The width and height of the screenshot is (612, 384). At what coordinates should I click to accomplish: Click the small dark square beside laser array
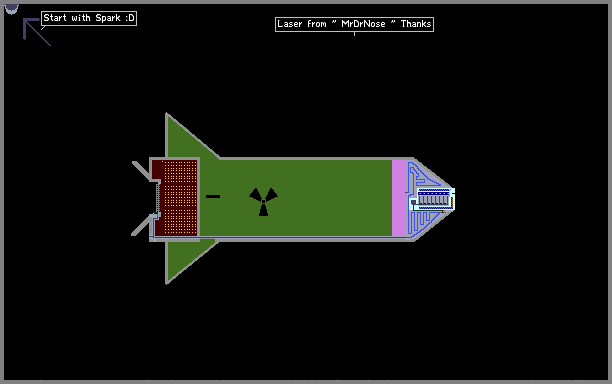pos(413,203)
